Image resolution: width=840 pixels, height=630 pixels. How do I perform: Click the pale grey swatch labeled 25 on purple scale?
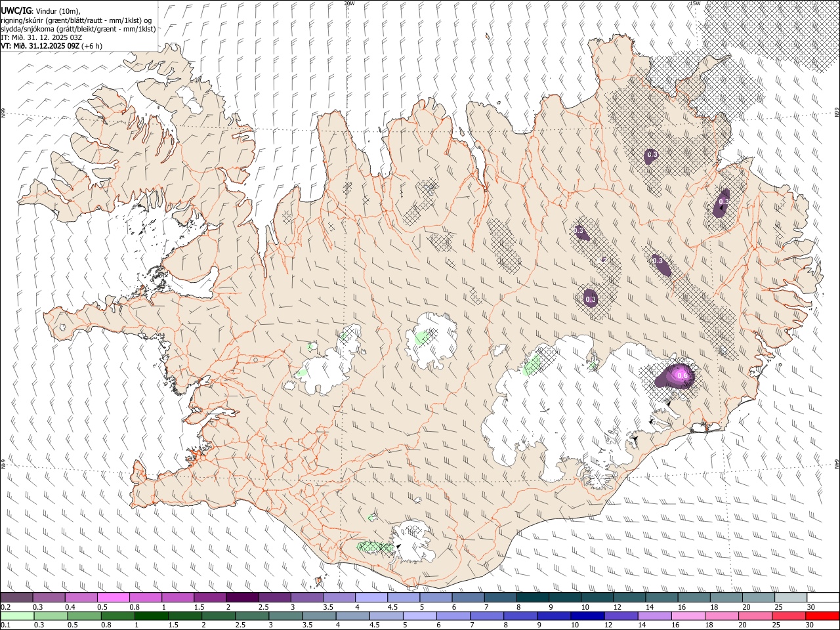click(x=791, y=598)
